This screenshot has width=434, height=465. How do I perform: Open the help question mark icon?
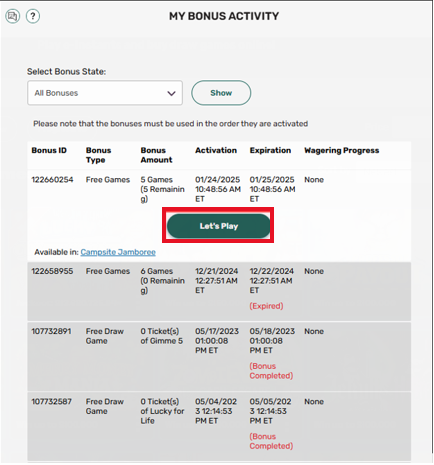pos(33,16)
